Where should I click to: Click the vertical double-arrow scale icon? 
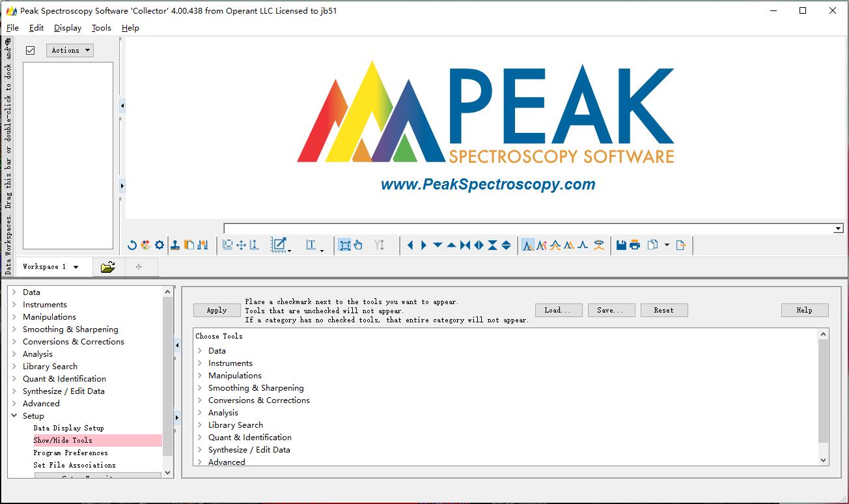tap(254, 245)
